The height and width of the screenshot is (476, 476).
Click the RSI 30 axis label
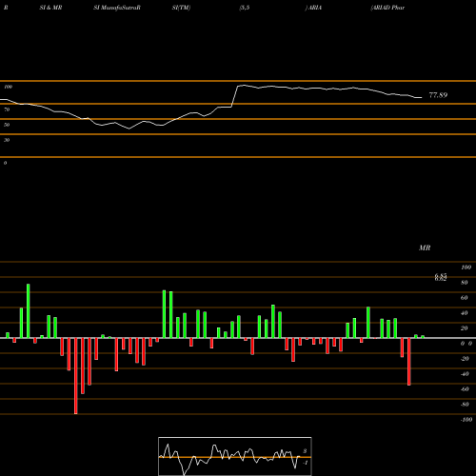(x=7, y=140)
